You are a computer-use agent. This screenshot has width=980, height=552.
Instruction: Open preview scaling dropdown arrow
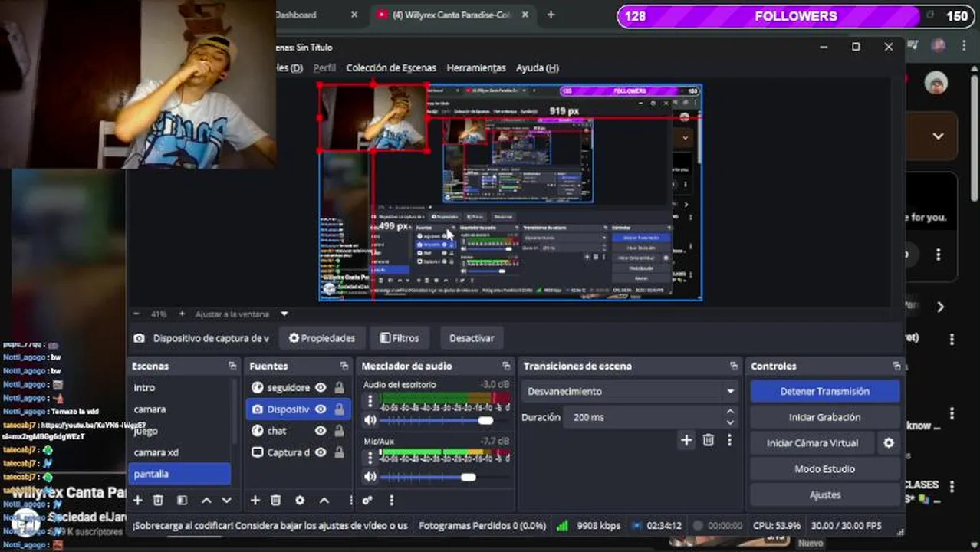pos(284,314)
